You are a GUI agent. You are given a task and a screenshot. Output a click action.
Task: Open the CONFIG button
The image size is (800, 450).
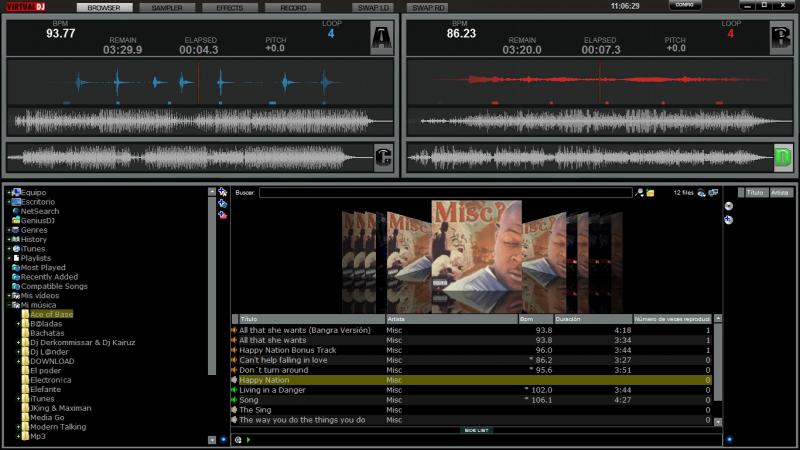pyautogui.click(x=684, y=5)
